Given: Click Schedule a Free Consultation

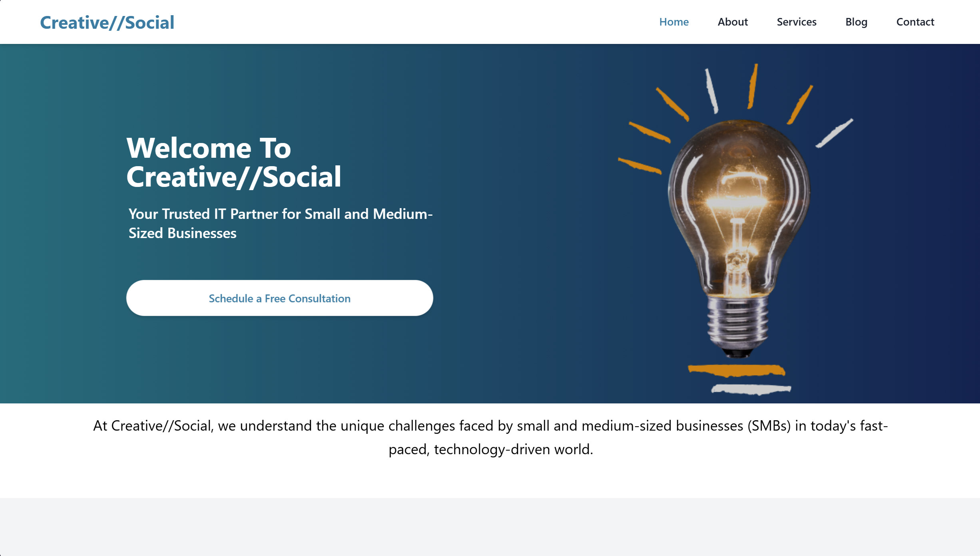Looking at the screenshot, I should point(279,298).
